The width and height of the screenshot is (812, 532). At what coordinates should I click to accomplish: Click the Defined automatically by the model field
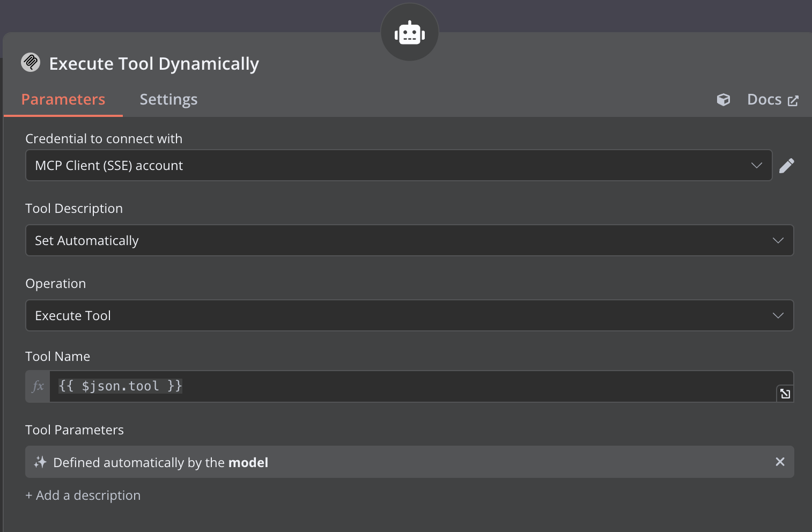point(375,462)
